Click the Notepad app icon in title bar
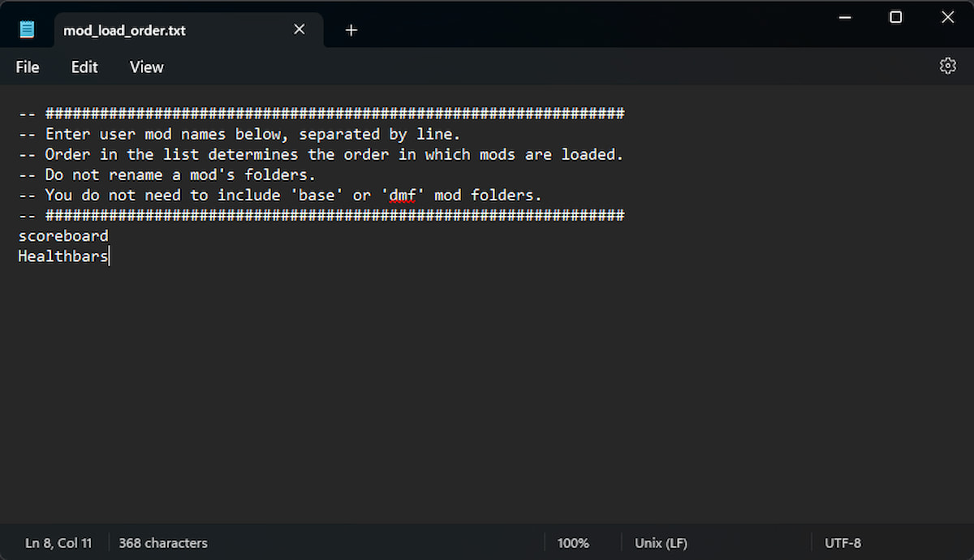Screen dimensions: 974x560 click(28, 30)
